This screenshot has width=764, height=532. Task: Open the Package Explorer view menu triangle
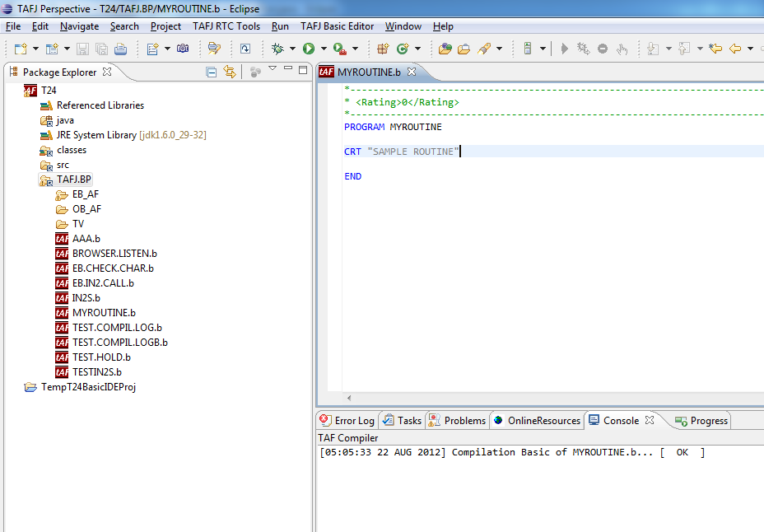click(272, 68)
